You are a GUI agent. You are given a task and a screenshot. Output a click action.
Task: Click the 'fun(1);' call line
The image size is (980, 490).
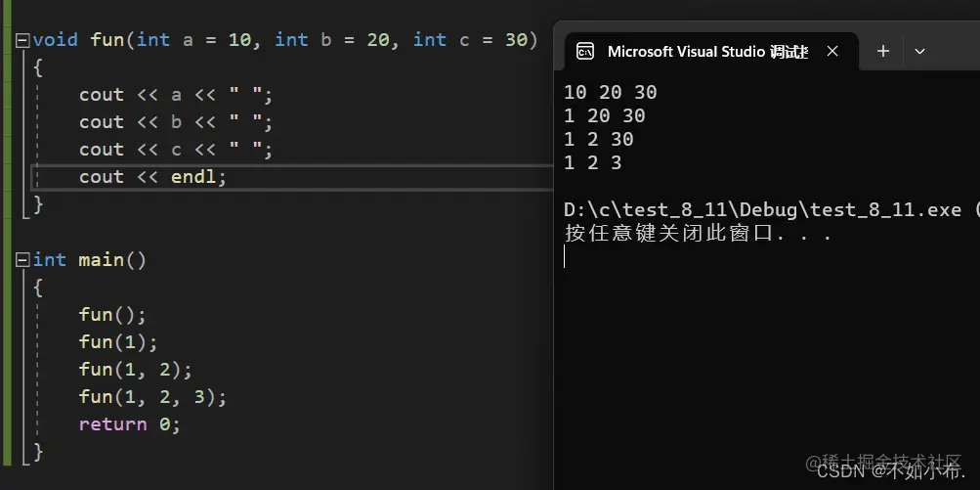[118, 341]
